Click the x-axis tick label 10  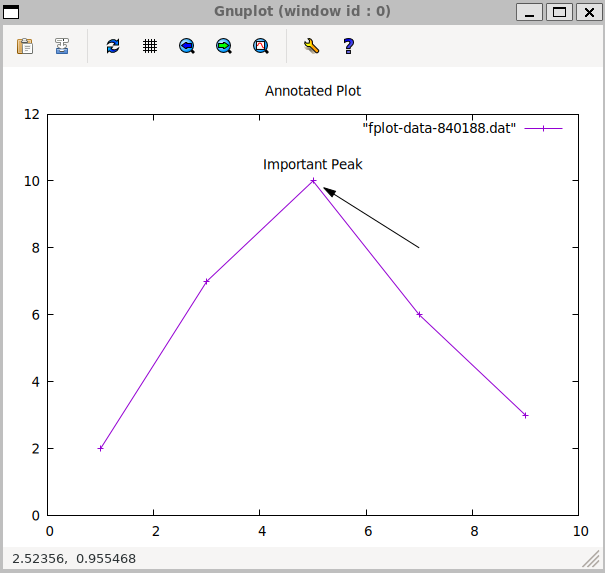pyautogui.click(x=581, y=531)
